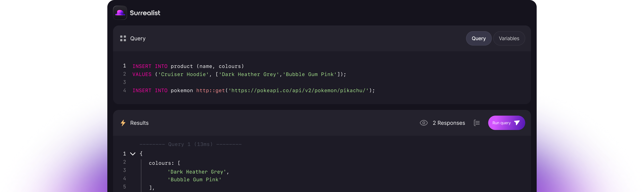Image resolution: width=644 pixels, height=192 pixels.
Task: Click the grid icon beside Query title
Action: click(123, 38)
